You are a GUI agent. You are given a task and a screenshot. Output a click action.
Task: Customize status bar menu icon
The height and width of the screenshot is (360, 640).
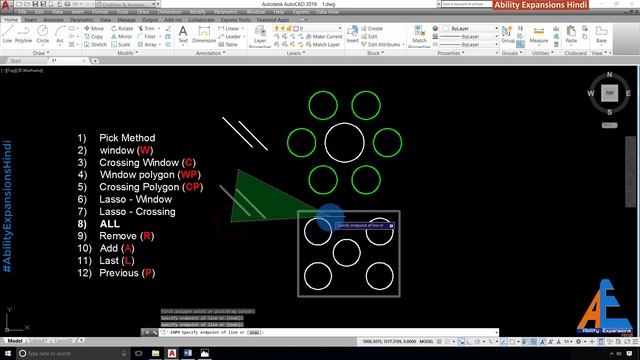[x=635, y=341]
